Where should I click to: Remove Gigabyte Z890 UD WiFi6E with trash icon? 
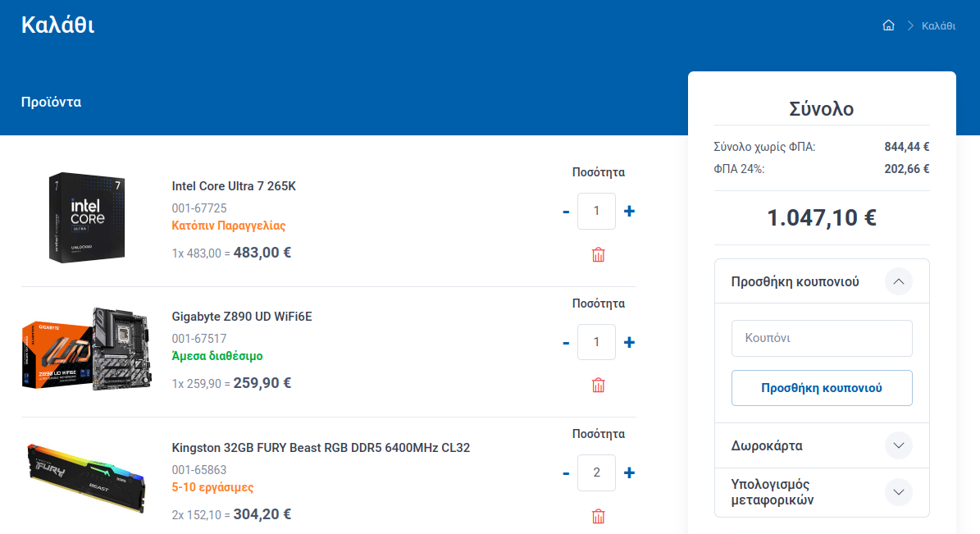click(598, 386)
